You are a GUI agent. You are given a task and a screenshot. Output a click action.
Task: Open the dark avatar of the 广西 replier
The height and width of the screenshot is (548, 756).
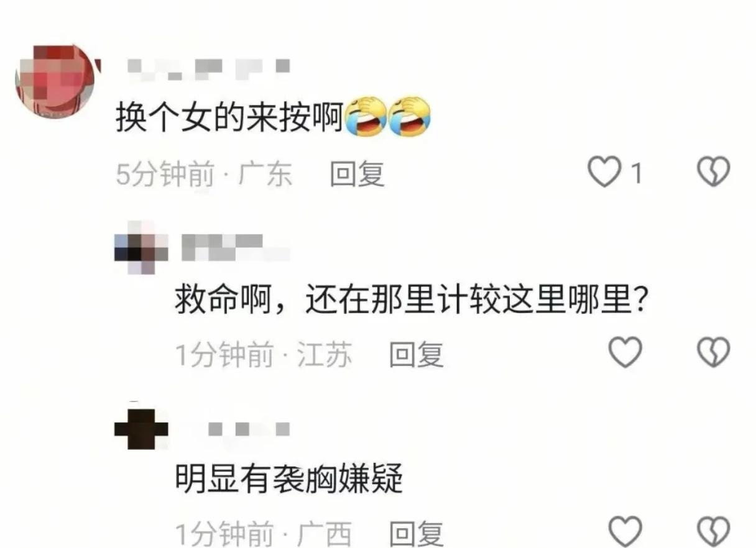pyautogui.click(x=142, y=429)
